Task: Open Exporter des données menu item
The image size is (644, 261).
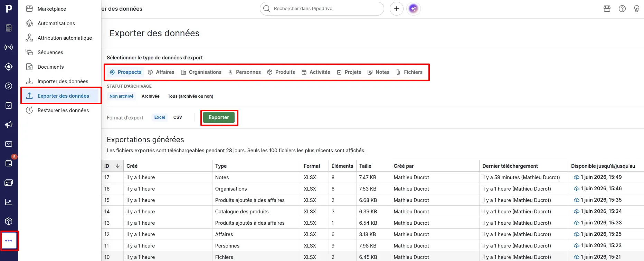Action: coord(60,96)
